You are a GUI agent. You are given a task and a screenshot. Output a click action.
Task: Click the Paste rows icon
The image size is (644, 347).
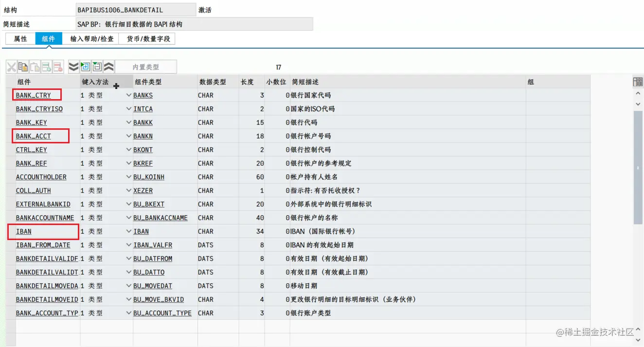[x=34, y=67]
